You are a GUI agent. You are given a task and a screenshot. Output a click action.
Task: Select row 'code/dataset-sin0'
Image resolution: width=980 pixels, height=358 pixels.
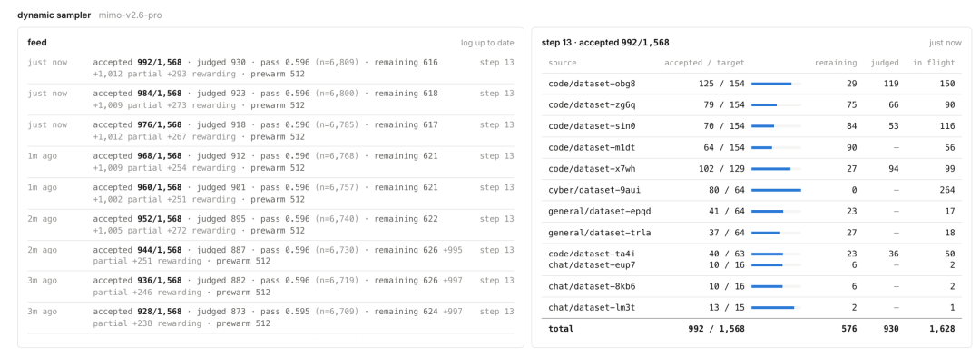click(752, 125)
